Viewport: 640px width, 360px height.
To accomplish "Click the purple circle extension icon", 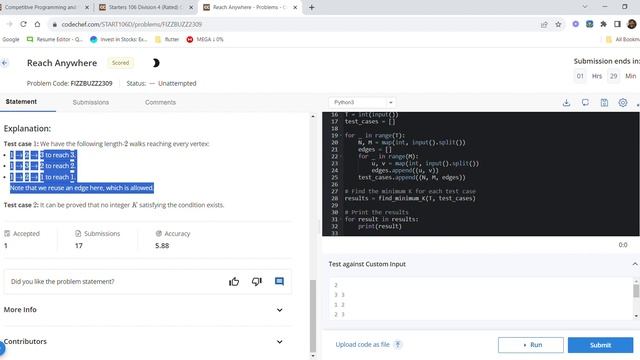I will (576, 24).
